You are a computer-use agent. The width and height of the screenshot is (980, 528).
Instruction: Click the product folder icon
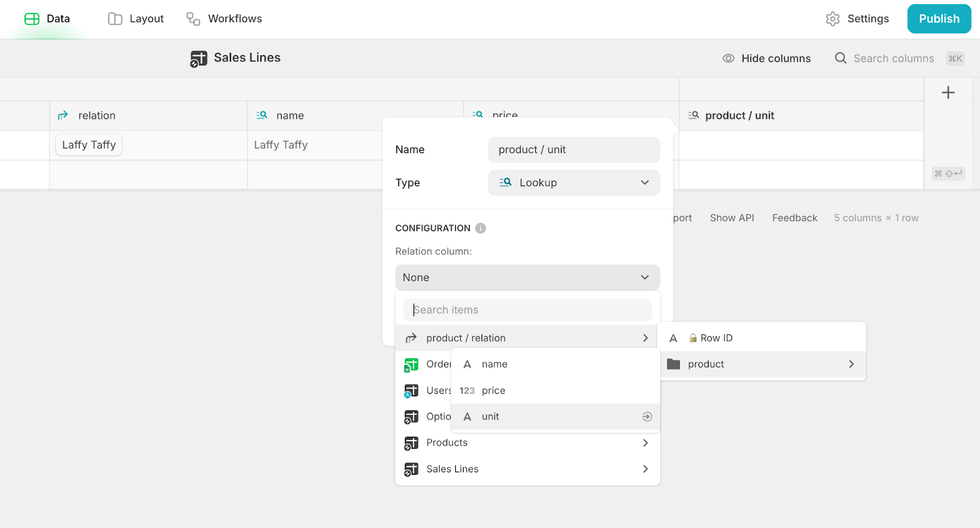coord(674,364)
